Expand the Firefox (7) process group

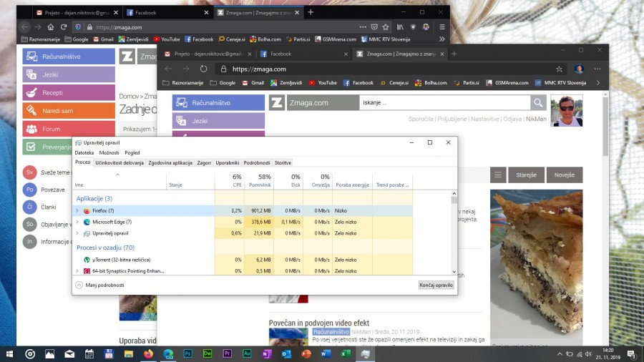coord(77,211)
